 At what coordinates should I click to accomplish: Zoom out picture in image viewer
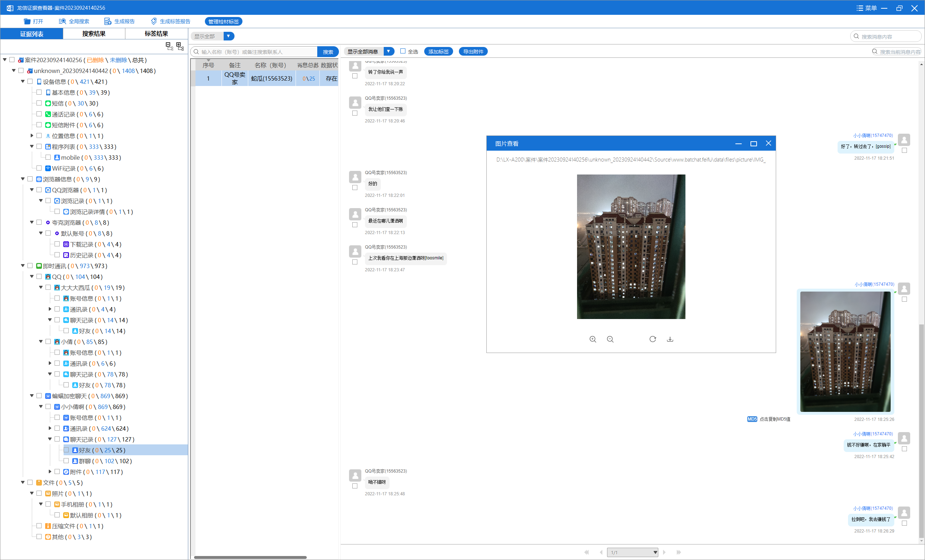pyautogui.click(x=610, y=339)
